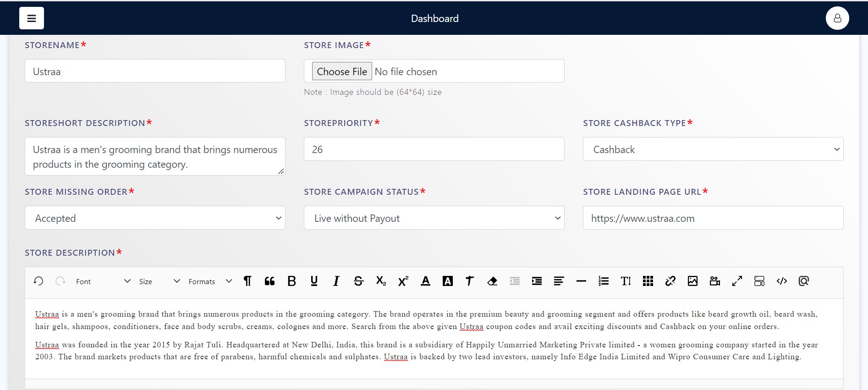Click the Store Landing Page URL field
Image resolution: width=868 pixels, height=390 pixels.
tap(713, 218)
